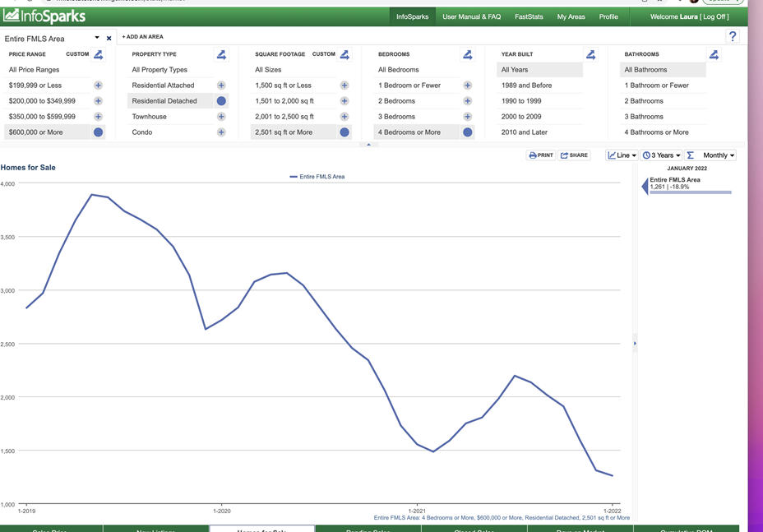This screenshot has width=763, height=532.
Task: Clear the Bedrooms filter eraser icon
Action: pos(467,54)
